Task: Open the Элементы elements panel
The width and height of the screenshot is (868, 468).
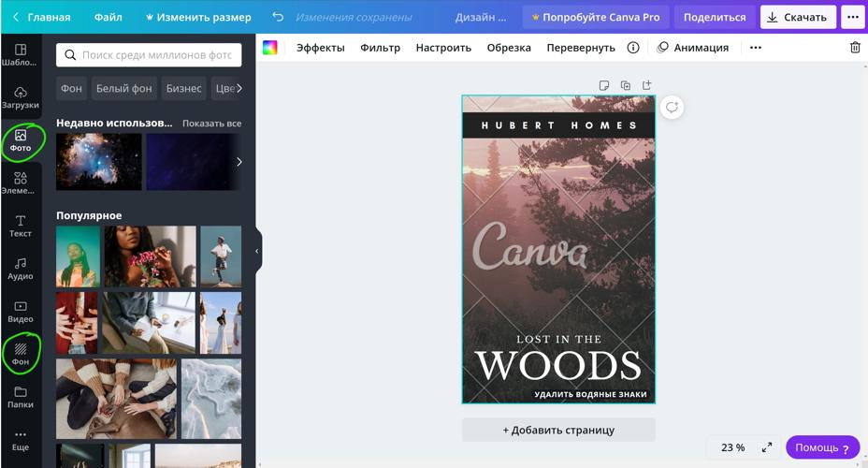Action: [x=20, y=183]
